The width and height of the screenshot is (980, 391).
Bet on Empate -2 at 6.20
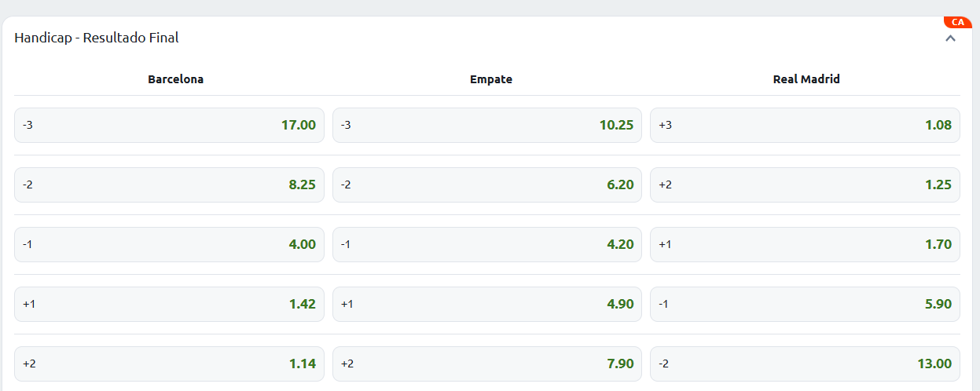486,185
